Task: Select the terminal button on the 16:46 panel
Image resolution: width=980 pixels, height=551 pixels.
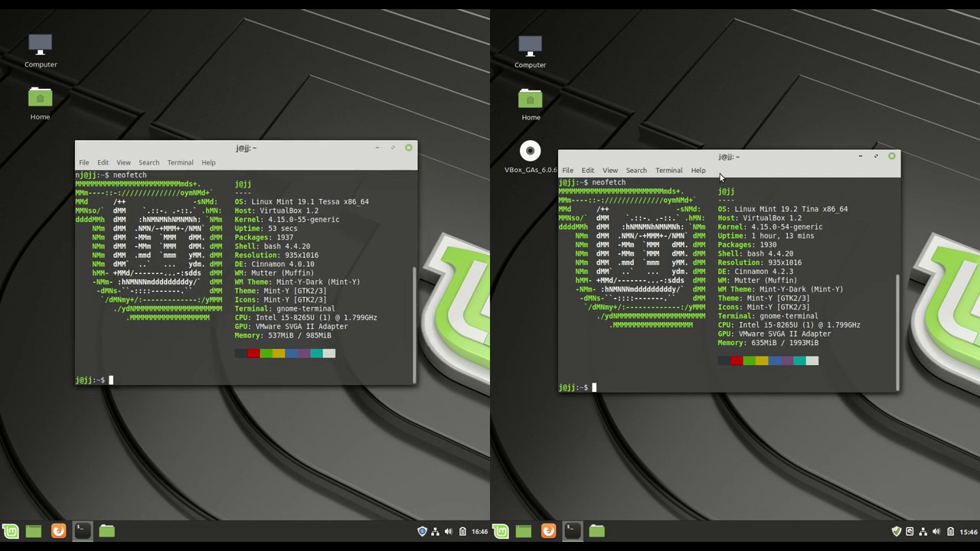Action: [82, 531]
